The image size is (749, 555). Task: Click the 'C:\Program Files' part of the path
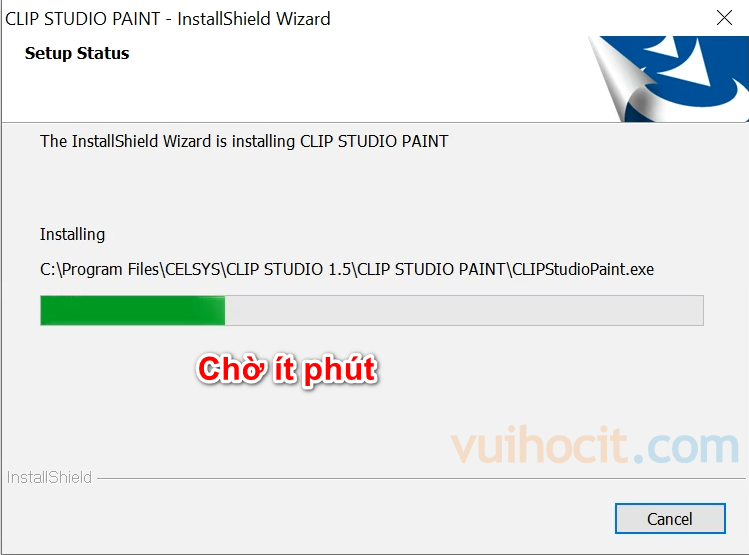pyautogui.click(x=99, y=269)
